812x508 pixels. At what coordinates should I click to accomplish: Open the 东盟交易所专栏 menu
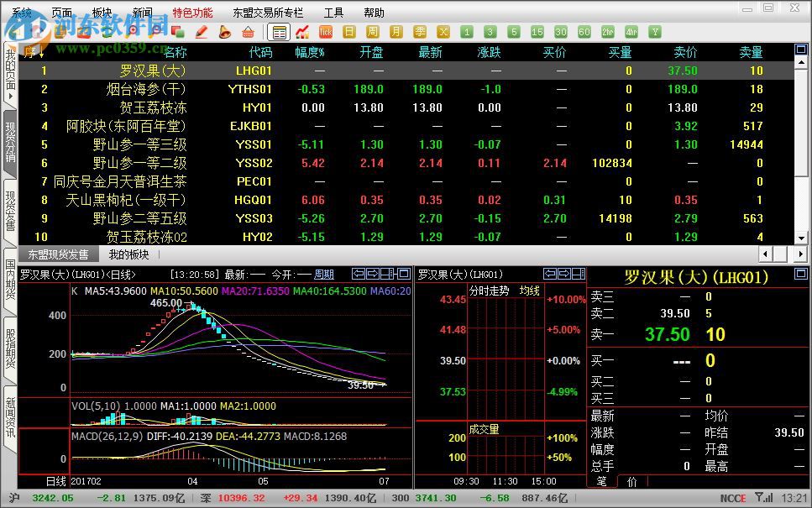point(268,13)
